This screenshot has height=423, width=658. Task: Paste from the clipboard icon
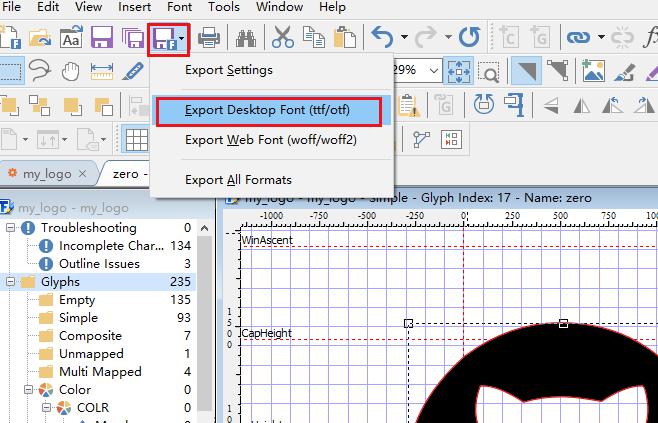point(345,37)
